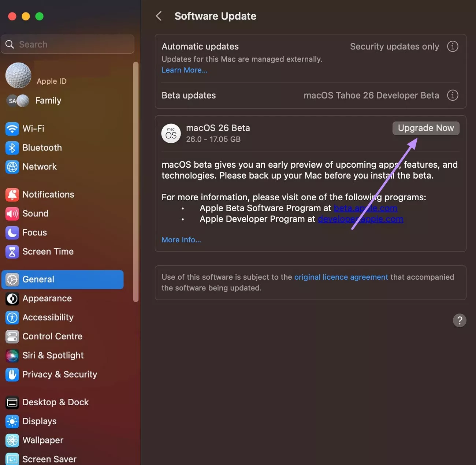476x465 pixels.
Task: Open the Wi-Fi settings label
Action: (x=33, y=129)
